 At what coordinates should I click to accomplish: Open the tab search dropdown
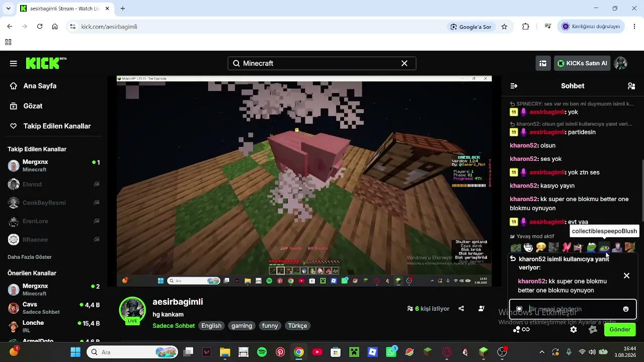9,9
